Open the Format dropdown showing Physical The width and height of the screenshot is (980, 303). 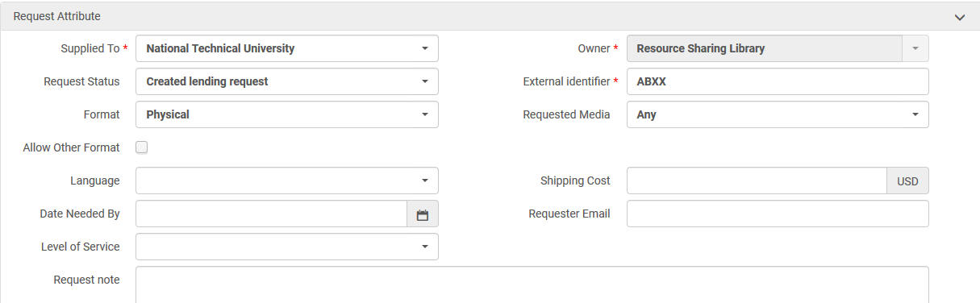[x=287, y=114]
